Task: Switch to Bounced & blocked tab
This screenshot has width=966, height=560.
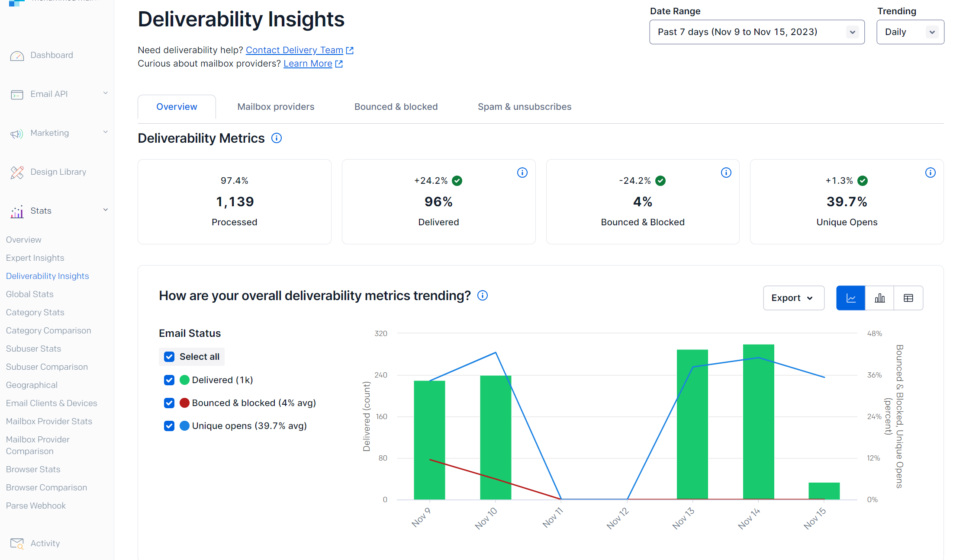Action: point(396,107)
